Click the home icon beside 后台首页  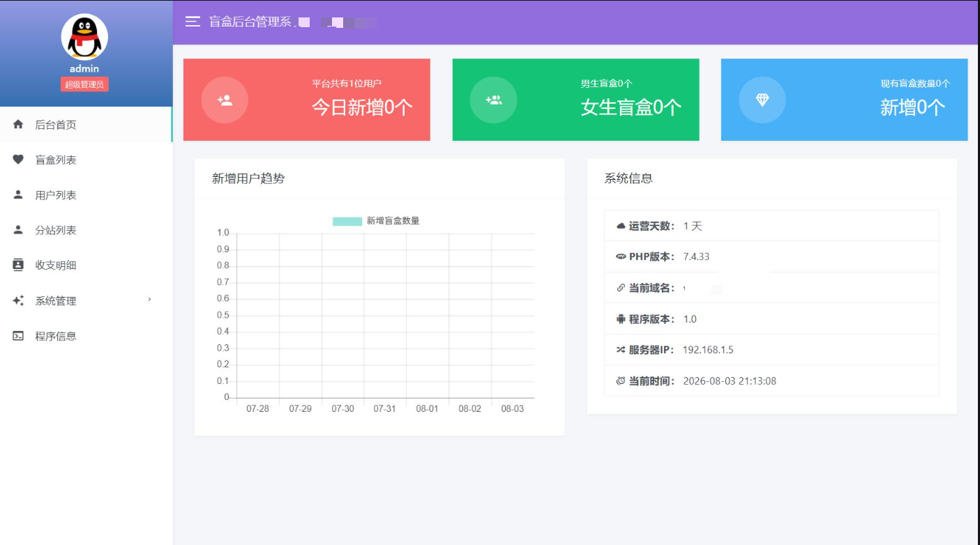(x=19, y=125)
